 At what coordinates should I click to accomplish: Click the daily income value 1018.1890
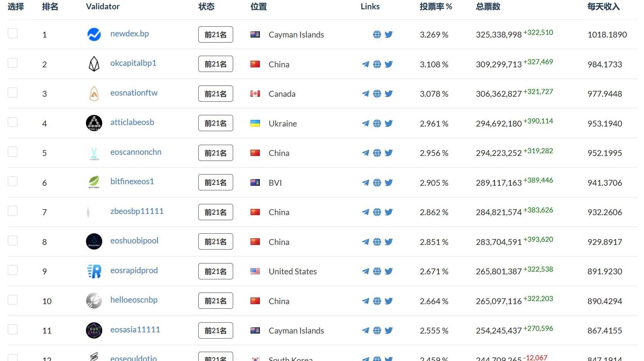pos(607,35)
